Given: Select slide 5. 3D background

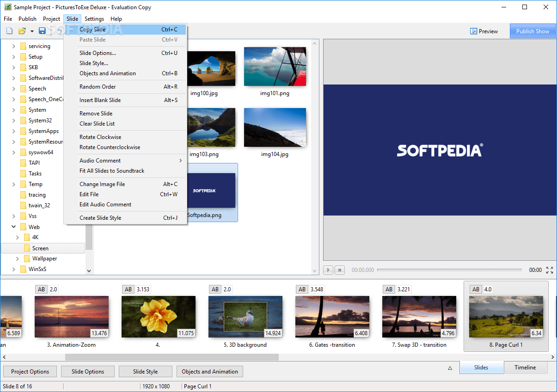Looking at the screenshot, I should coord(245,317).
